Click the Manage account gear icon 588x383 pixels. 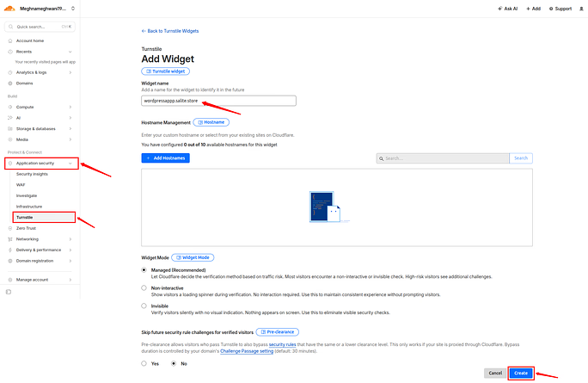(10, 280)
